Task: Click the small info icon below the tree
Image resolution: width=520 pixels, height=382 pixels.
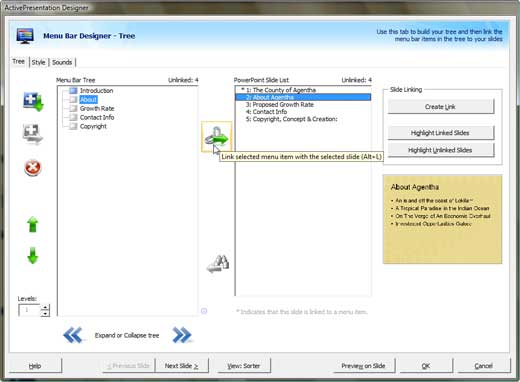Action: tap(204, 311)
